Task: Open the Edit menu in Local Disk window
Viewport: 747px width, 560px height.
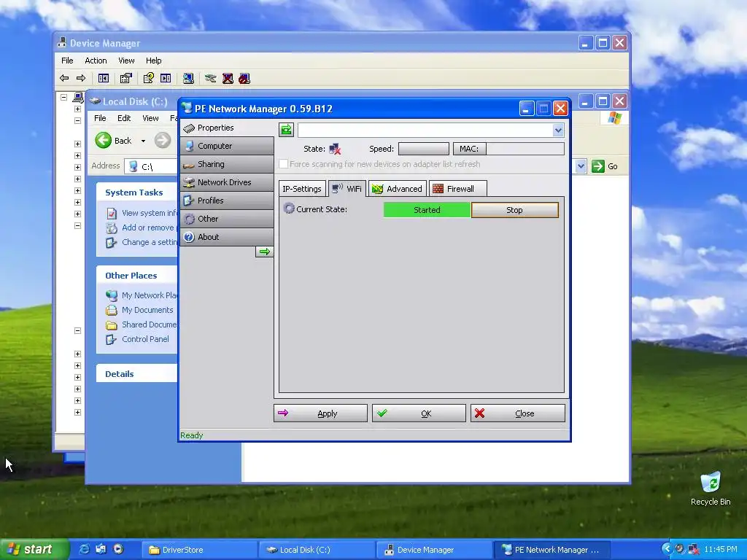Action: click(x=124, y=118)
